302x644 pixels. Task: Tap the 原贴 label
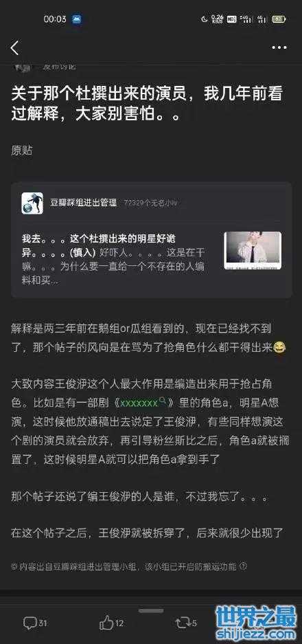[22, 151]
